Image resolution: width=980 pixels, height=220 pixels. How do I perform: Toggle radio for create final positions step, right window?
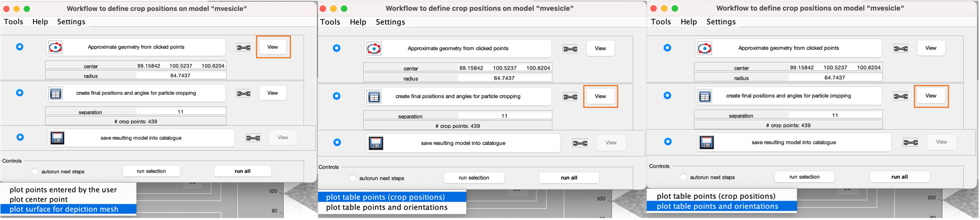pyautogui.click(x=667, y=96)
